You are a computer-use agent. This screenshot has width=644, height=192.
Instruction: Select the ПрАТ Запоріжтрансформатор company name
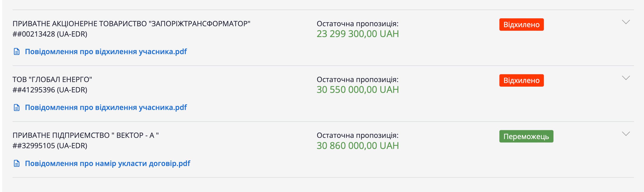131,24
